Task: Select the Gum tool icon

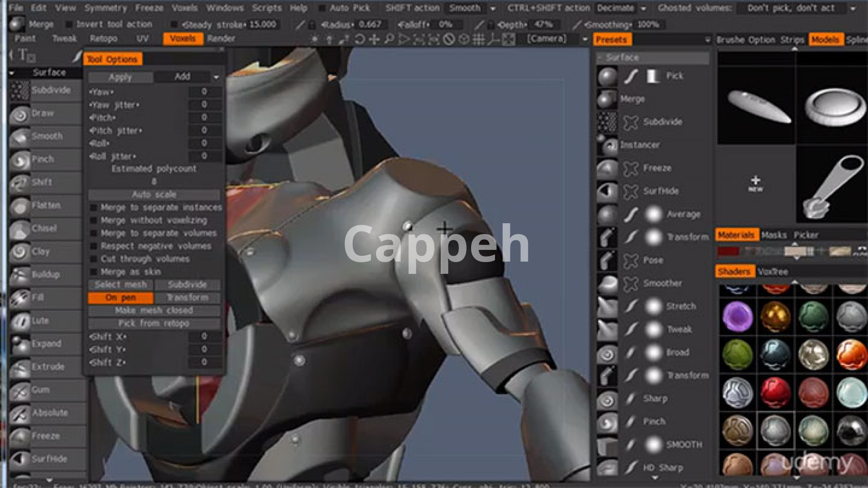Action: (19, 391)
